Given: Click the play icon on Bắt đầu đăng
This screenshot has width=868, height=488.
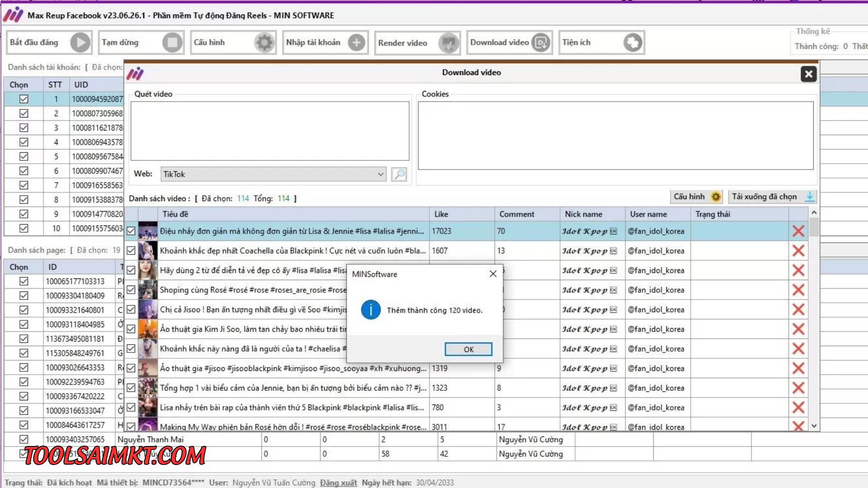Looking at the screenshot, I should tap(80, 42).
